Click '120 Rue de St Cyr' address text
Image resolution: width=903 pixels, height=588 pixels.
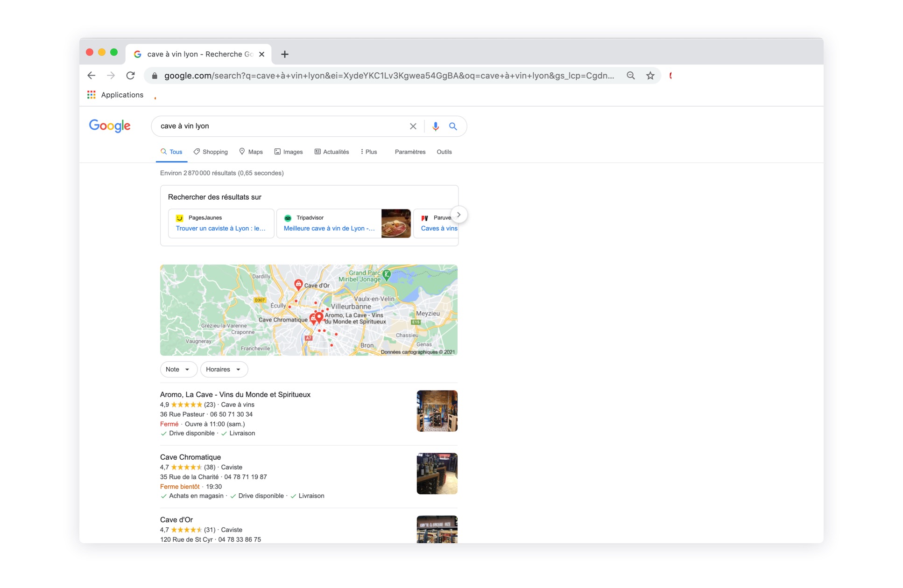pyautogui.click(x=186, y=539)
